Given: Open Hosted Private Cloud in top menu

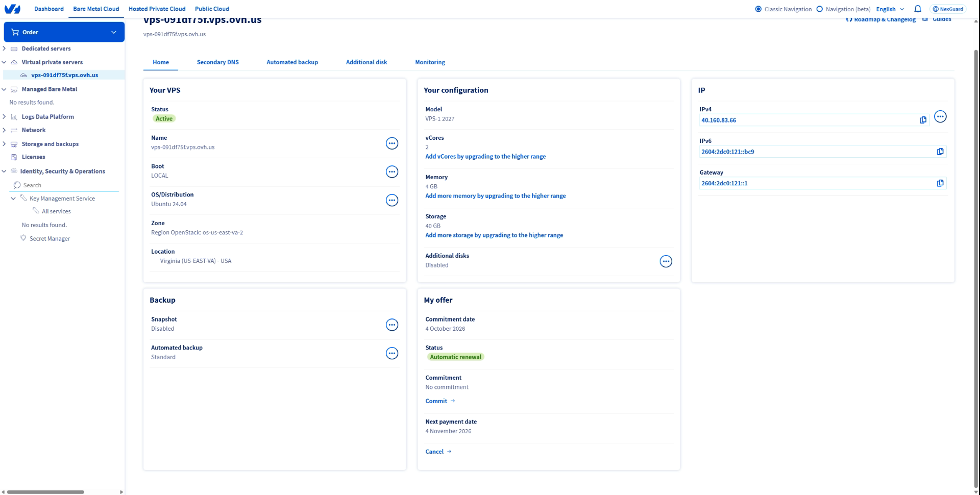Looking at the screenshot, I should click(x=157, y=9).
